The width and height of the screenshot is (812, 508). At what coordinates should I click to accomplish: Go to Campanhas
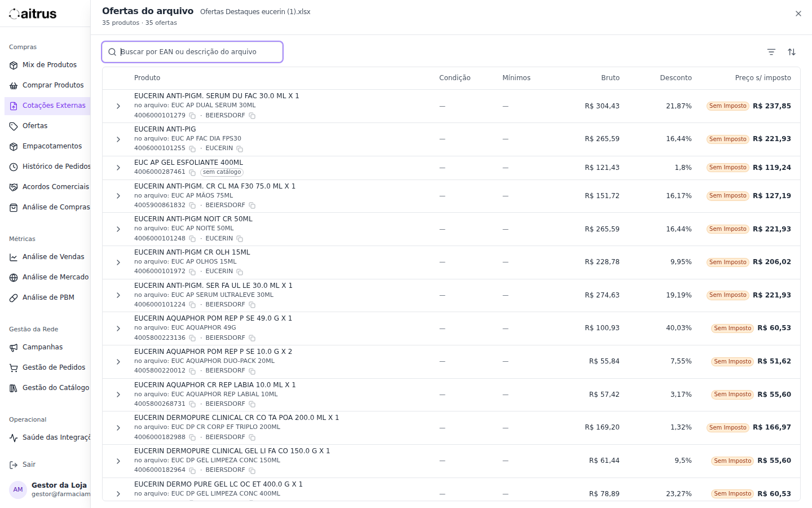click(47, 347)
